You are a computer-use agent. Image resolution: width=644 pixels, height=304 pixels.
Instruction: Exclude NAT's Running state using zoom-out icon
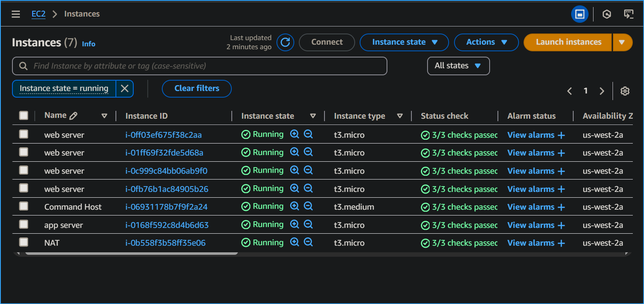(308, 242)
